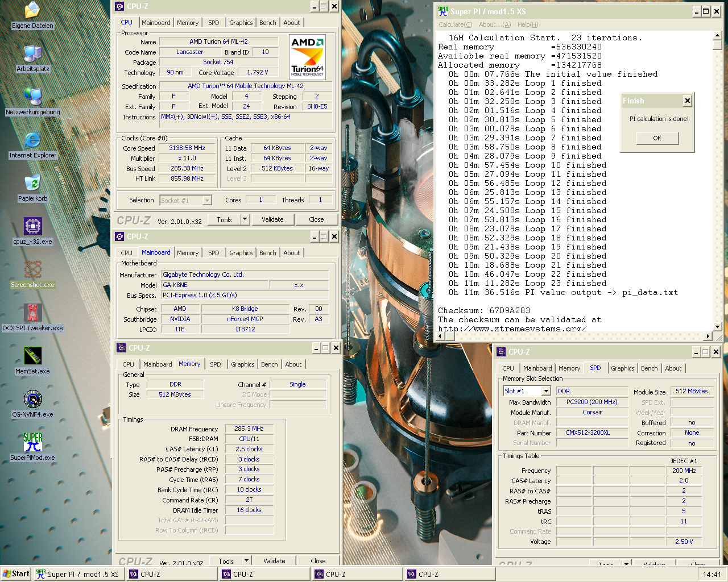Click the taskbar clock showing 14:41
Viewport: 728px width, 582px height.
tap(712, 574)
